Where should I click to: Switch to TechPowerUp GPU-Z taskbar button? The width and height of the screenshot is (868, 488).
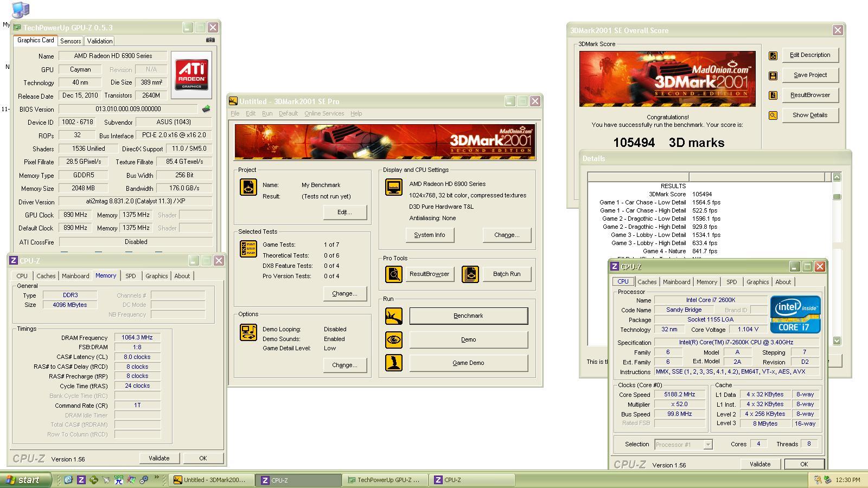(x=384, y=480)
